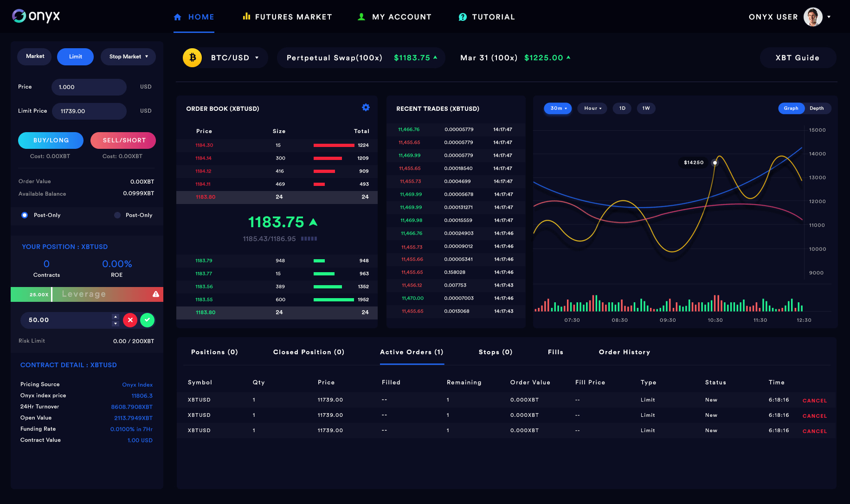Click the 11,470.00 recent trade row
Screen dimensions: 850x504
pos(456,298)
